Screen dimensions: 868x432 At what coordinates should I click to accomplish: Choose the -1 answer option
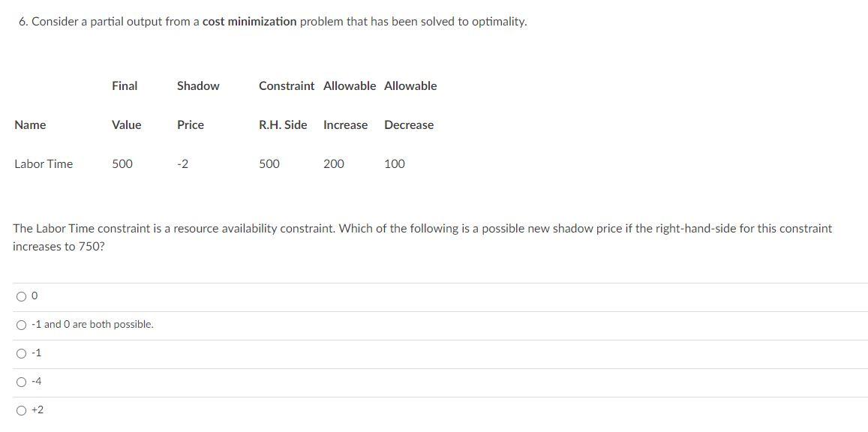[x=20, y=352]
